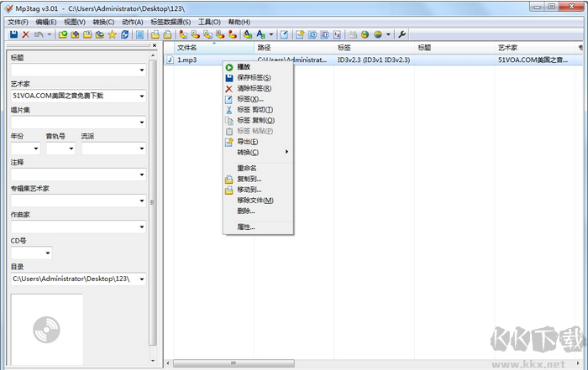Open the 工具(O) menu in menu bar
The image size is (588, 370).
[209, 22]
